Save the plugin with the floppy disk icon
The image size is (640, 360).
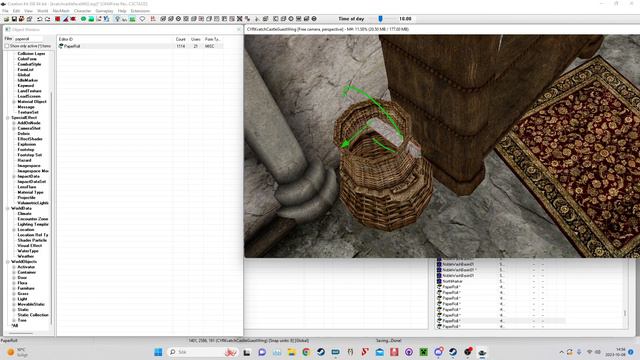[14, 19]
